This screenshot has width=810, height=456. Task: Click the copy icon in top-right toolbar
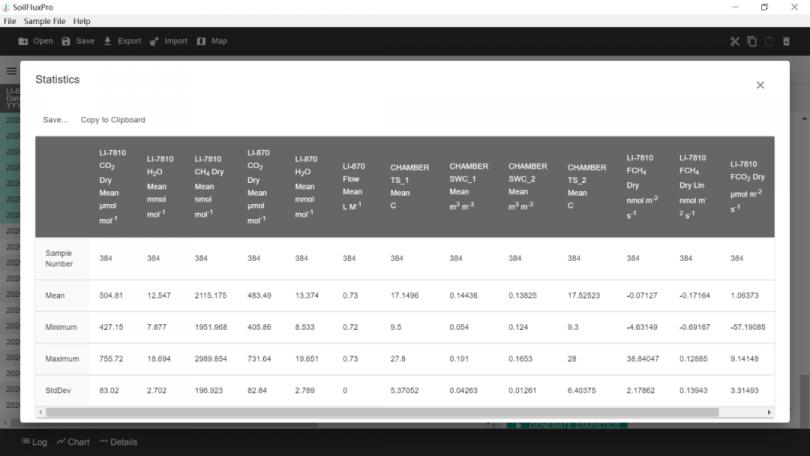(x=752, y=41)
